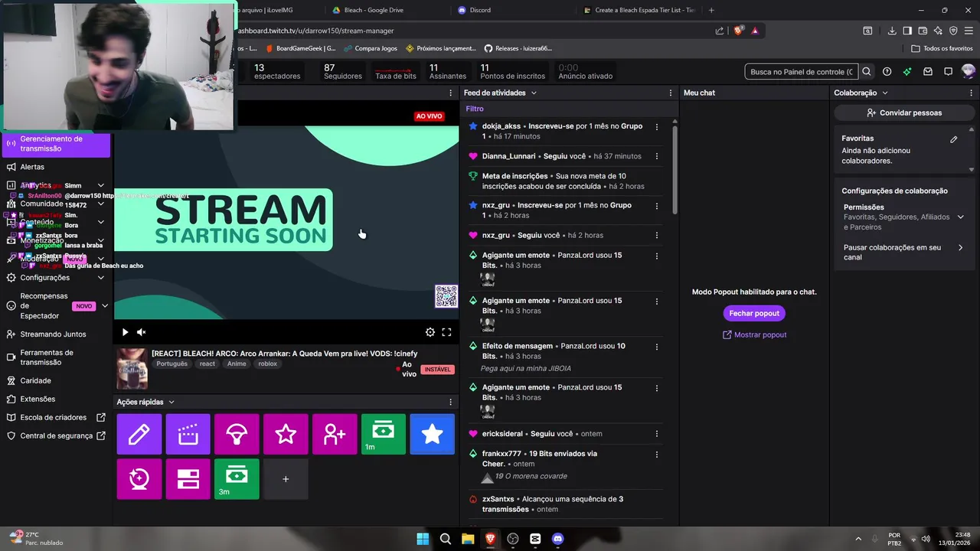Open File Explorer from the taskbar
980x551 pixels.
tap(468, 539)
